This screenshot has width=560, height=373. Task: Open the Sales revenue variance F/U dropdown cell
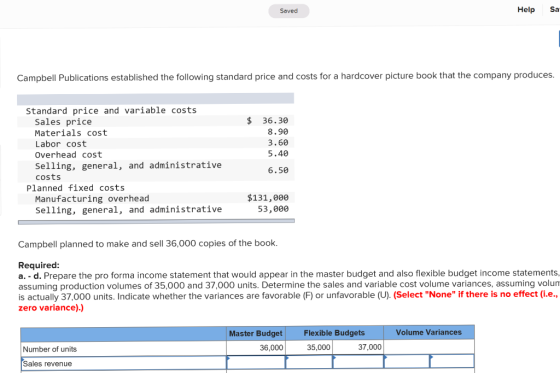[x=452, y=362]
